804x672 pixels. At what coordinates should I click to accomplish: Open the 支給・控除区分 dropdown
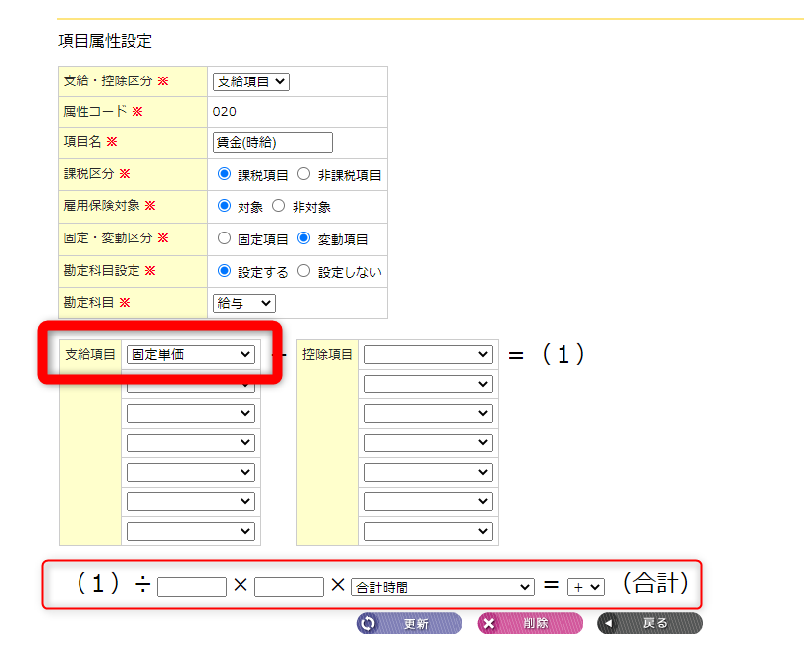click(251, 82)
